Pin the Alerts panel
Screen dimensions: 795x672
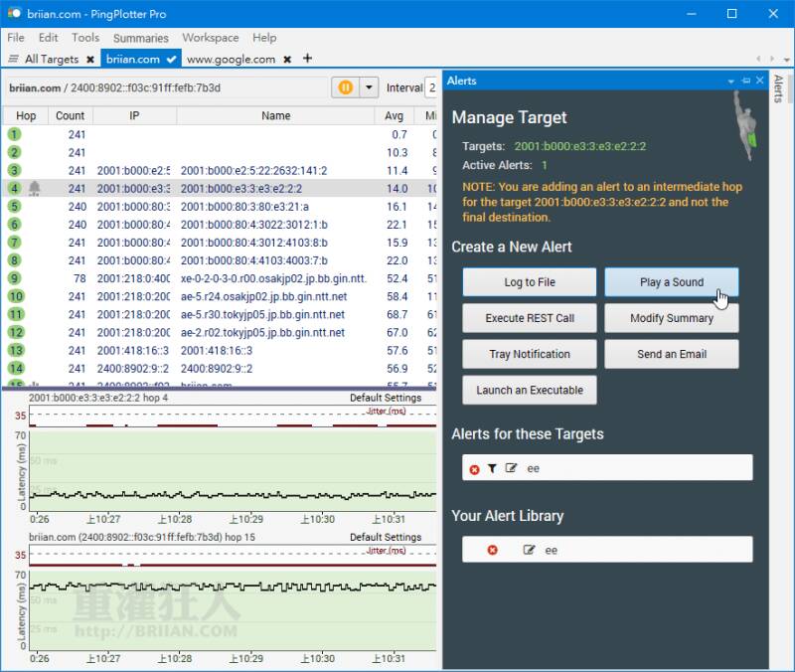(x=746, y=81)
